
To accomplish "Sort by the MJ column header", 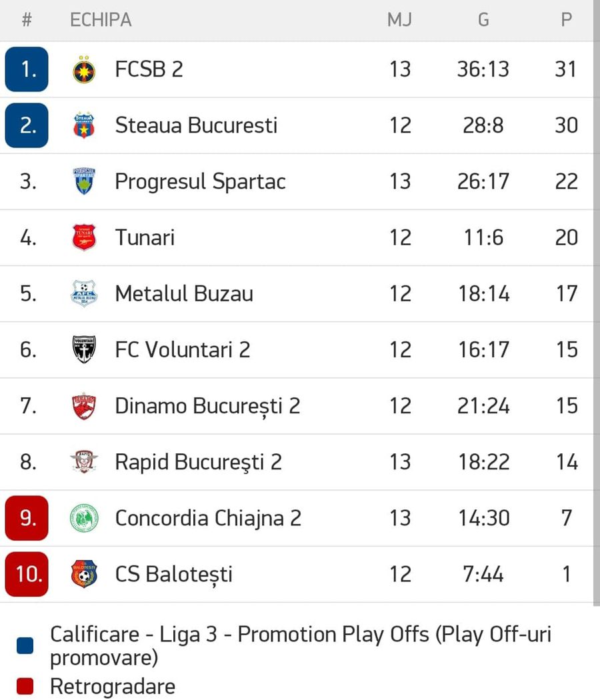I will click(x=399, y=20).
